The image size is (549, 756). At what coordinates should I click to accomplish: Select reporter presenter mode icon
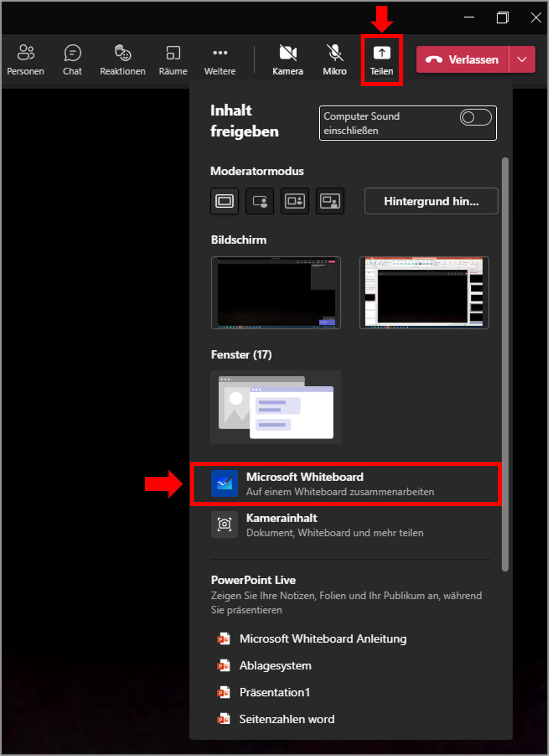point(330,201)
